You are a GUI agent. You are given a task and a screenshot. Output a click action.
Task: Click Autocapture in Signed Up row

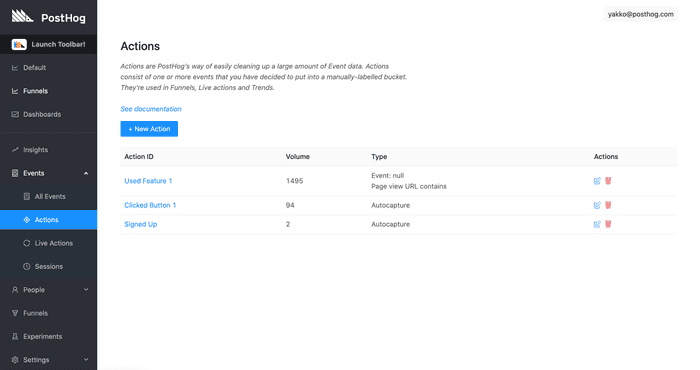point(391,224)
